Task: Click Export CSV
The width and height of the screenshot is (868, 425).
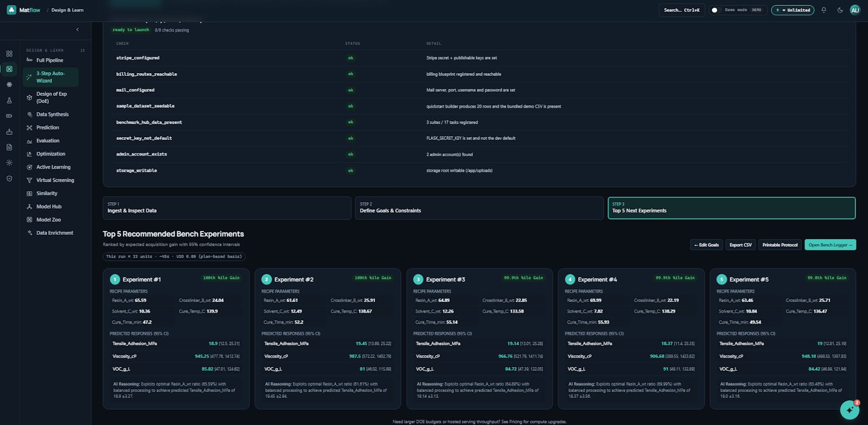Action: coord(741,245)
